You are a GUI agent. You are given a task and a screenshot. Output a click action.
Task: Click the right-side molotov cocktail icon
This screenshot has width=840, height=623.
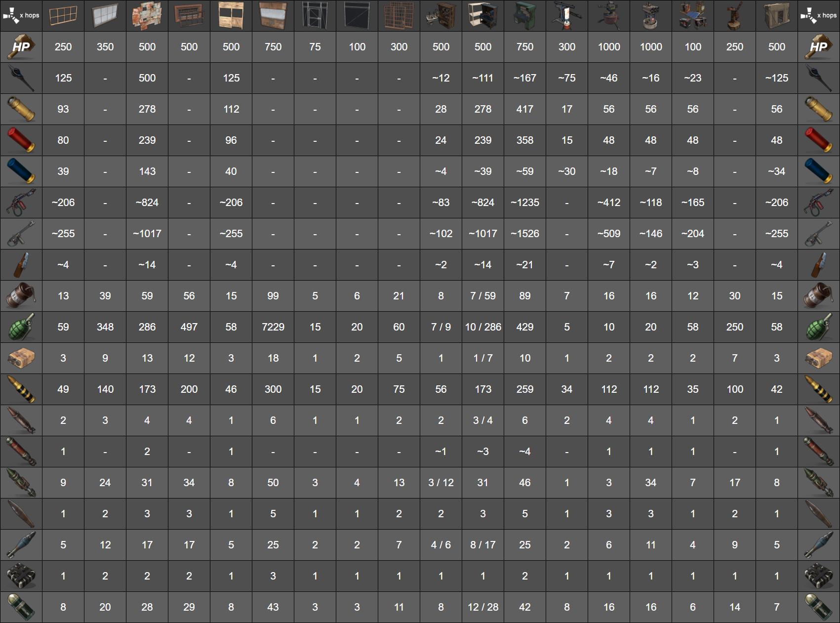click(x=819, y=265)
